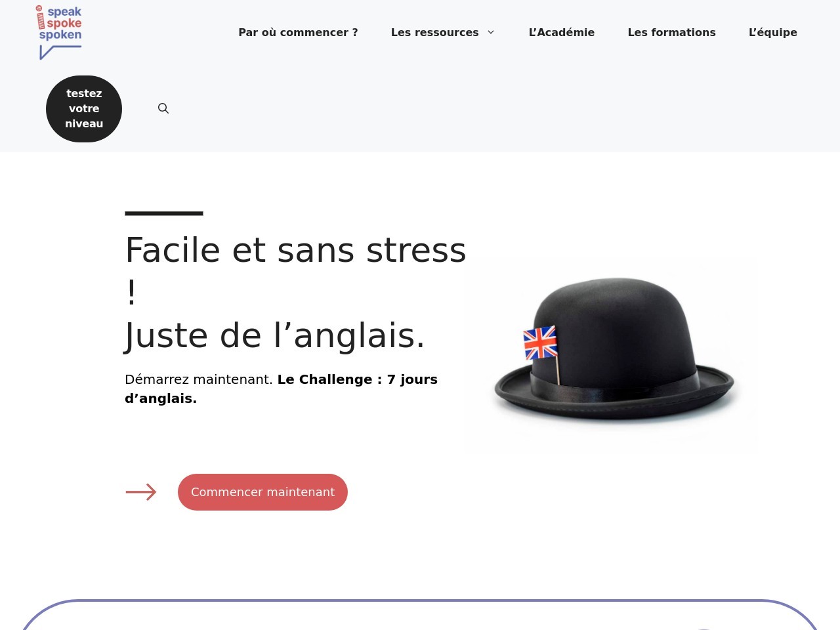
Task: Select Les ressources in the navigation
Action: click(x=434, y=32)
